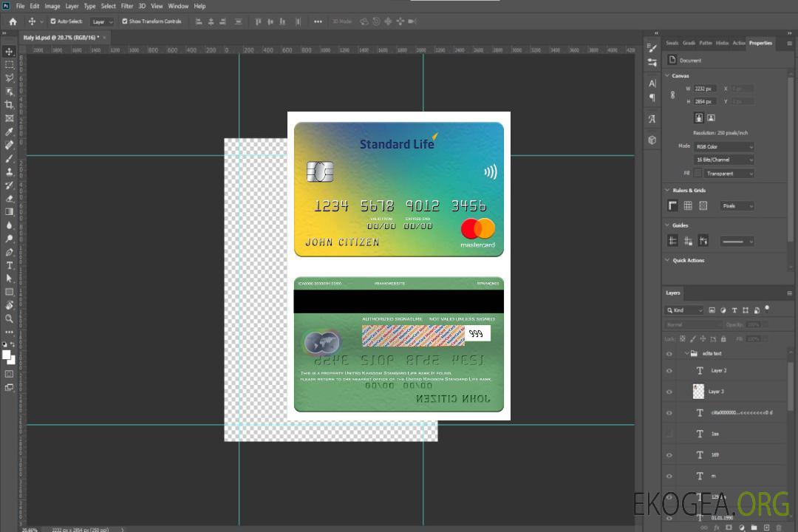Image resolution: width=798 pixels, height=532 pixels.
Task: Open the Brush Settings panel icon
Action: pos(652,48)
